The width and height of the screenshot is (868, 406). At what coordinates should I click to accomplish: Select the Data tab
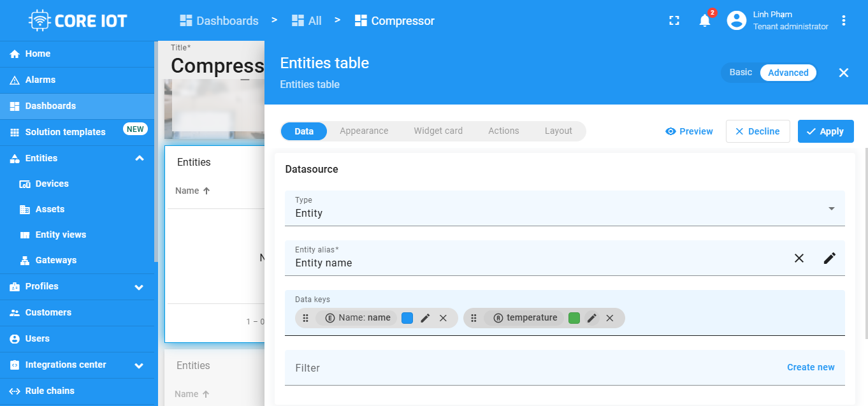click(x=304, y=131)
